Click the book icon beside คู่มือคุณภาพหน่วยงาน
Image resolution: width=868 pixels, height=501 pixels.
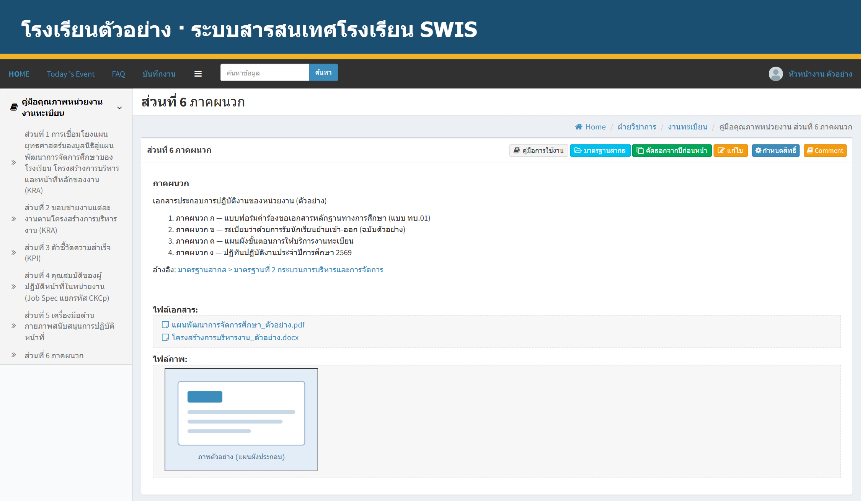[x=14, y=107]
